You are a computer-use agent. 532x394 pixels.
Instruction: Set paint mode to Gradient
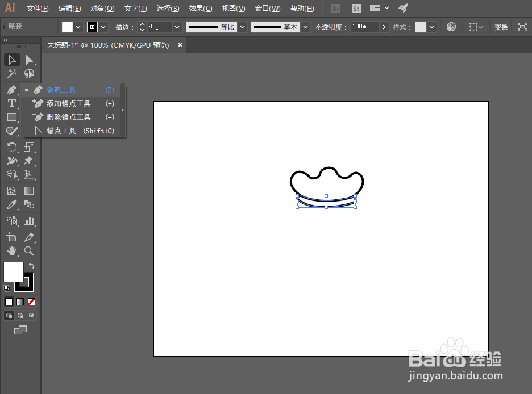[x=20, y=301]
